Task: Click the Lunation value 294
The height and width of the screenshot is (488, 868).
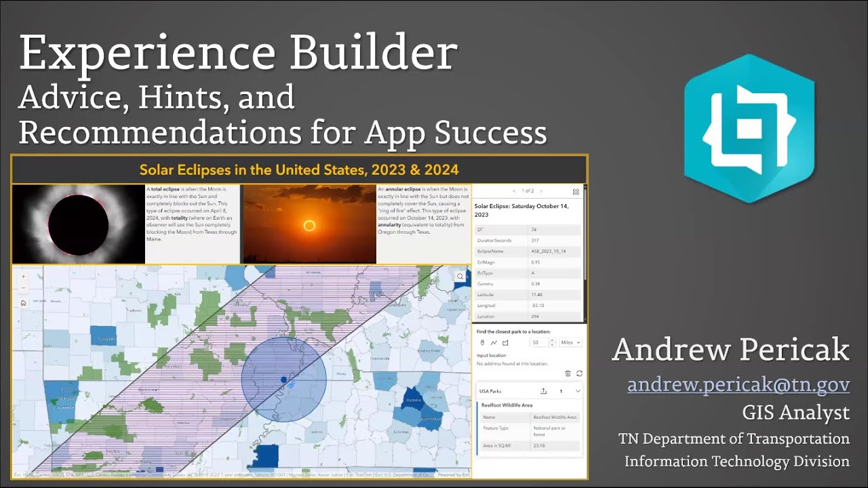Action: pos(536,317)
